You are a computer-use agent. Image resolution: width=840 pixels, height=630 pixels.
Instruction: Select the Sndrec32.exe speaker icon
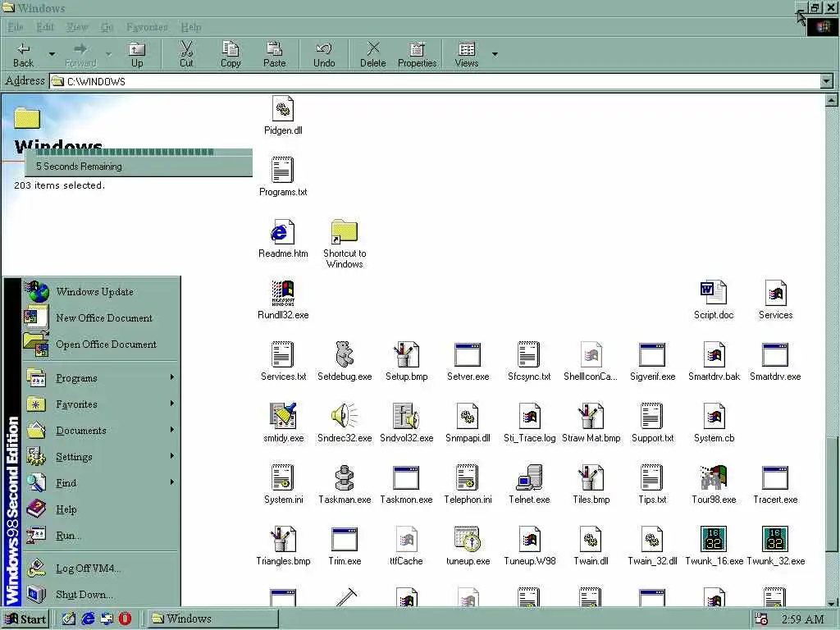click(x=345, y=416)
